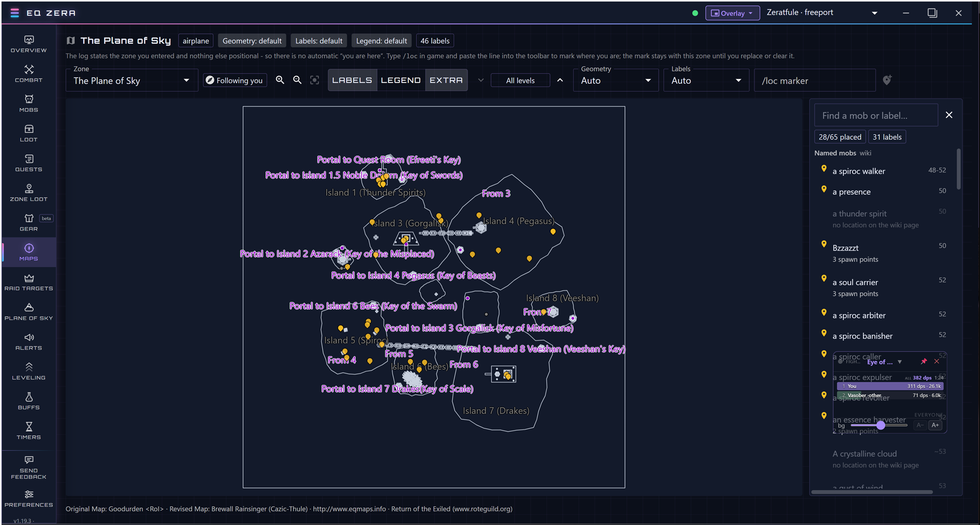
Task: Zoom out on the map
Action: pyautogui.click(x=297, y=80)
